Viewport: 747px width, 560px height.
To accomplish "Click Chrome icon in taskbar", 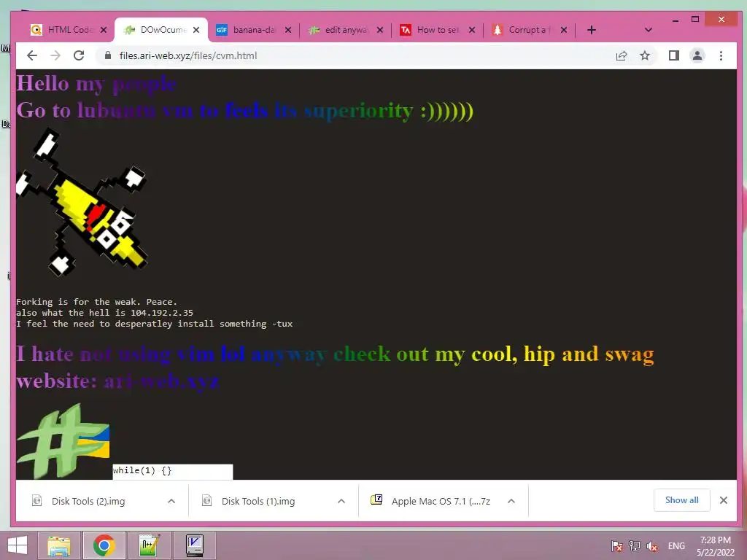I will [x=104, y=545].
